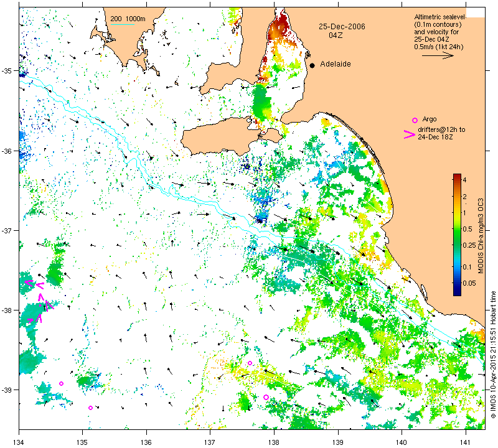The height and width of the screenshot is (448, 498).
Task: Click the colorbar tick label 4
Action: click(x=464, y=180)
